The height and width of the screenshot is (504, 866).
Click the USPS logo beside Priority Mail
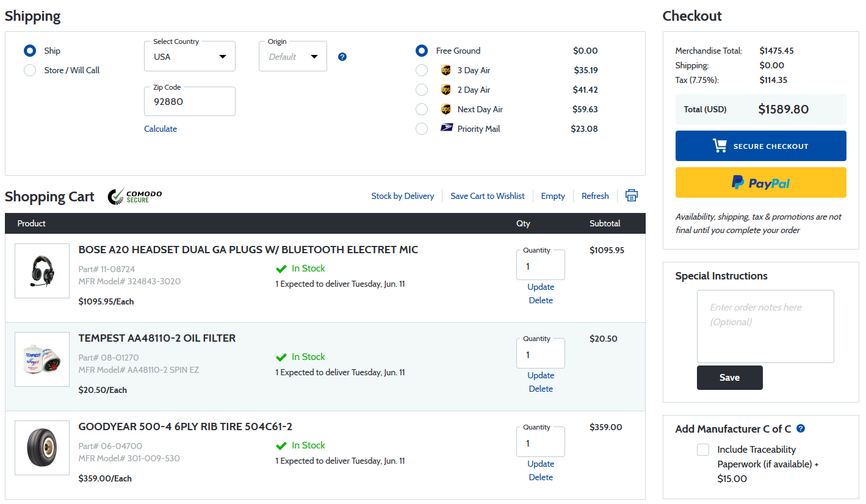pyautogui.click(x=447, y=129)
